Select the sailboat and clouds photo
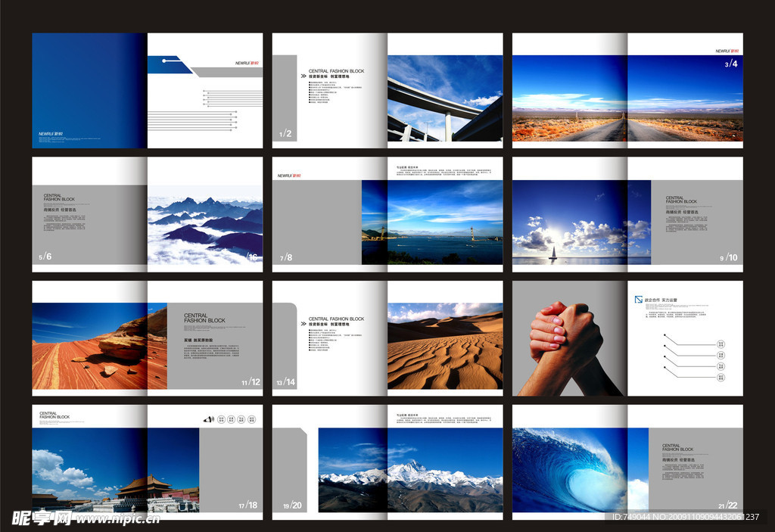 (x=582, y=222)
